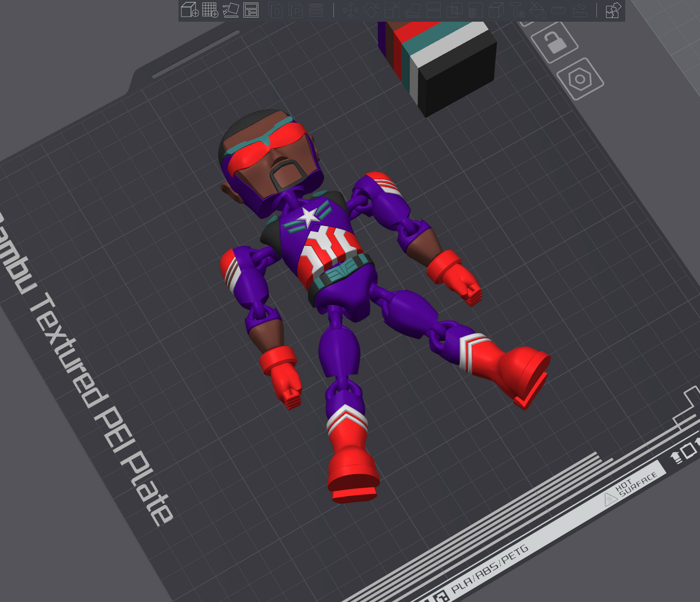700x602 pixels.
Task: Select the Cut tool
Action: tap(434, 10)
